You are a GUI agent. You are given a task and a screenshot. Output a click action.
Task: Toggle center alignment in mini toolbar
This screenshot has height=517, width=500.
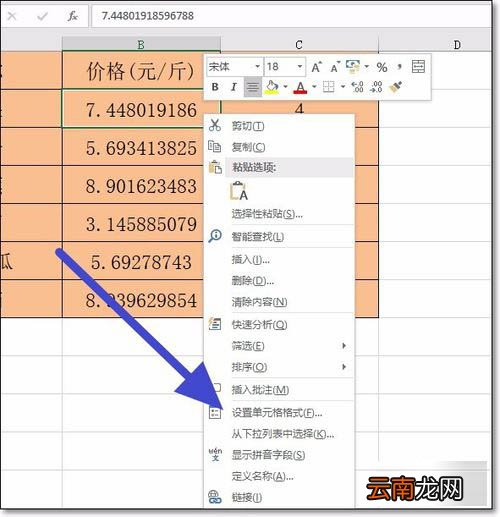[253, 87]
